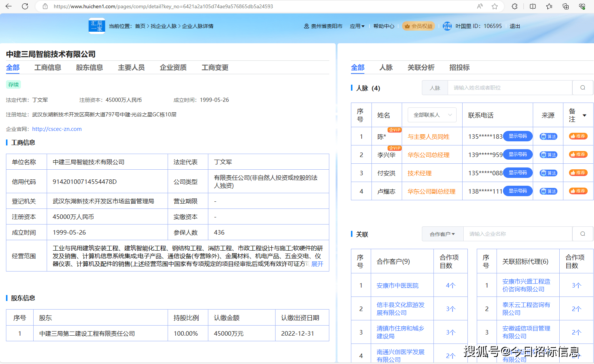Reload the page with the refresh icon
This screenshot has width=594, height=364.
(x=25, y=6)
